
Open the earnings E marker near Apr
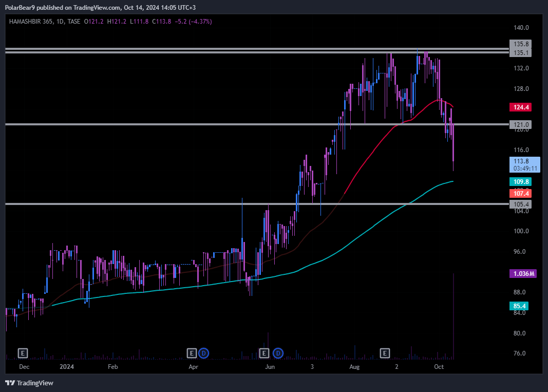tap(192, 353)
